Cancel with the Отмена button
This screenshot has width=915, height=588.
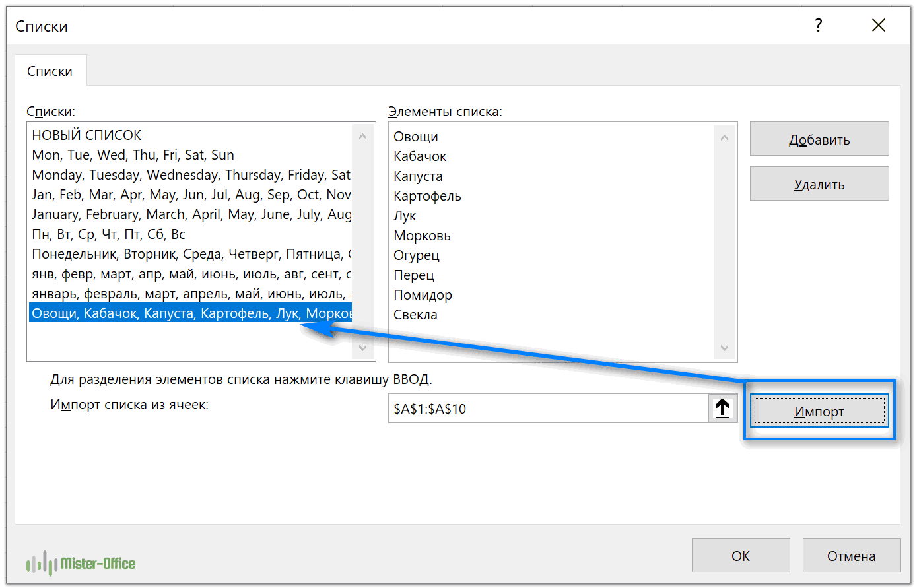click(x=851, y=556)
